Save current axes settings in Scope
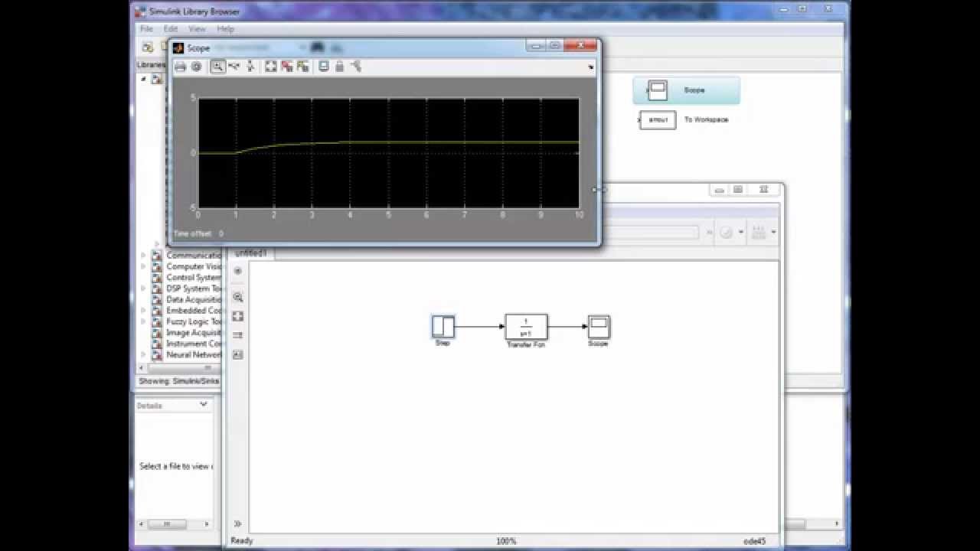Viewport: 980px width, 551px height. point(287,67)
